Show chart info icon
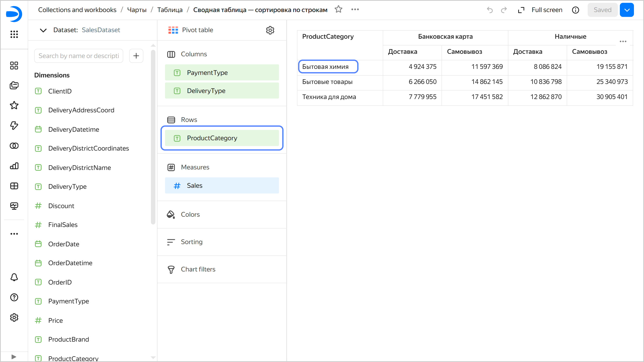The image size is (644, 362). click(576, 10)
